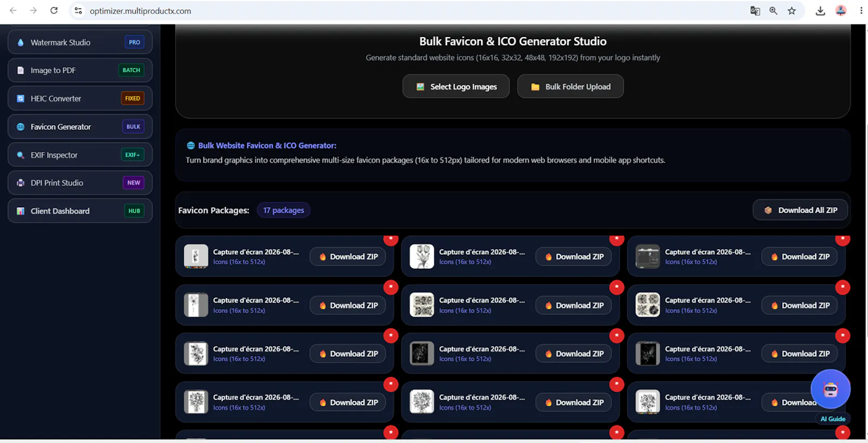Download ZIP for first package in top row
The height and width of the screenshot is (443, 868).
[347, 256]
